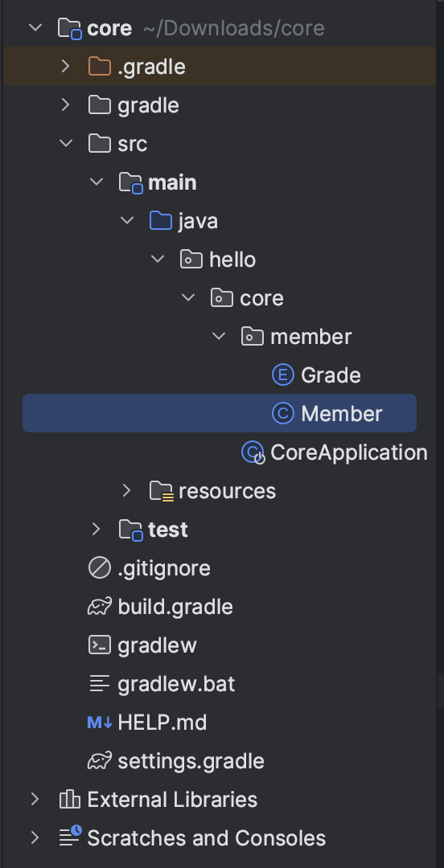Collapse the src folder chevron

(x=65, y=143)
